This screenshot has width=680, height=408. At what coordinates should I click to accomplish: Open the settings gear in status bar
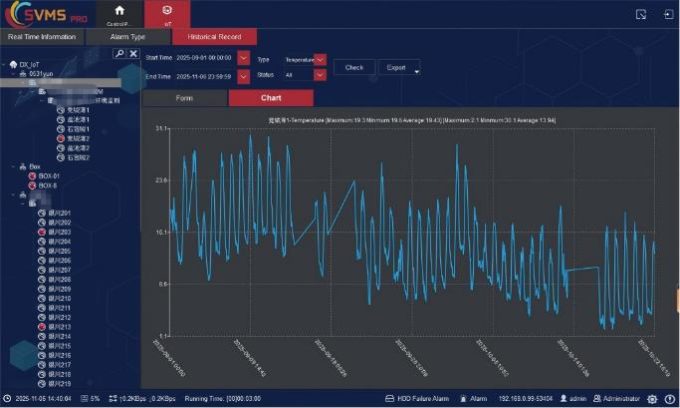tap(652, 399)
